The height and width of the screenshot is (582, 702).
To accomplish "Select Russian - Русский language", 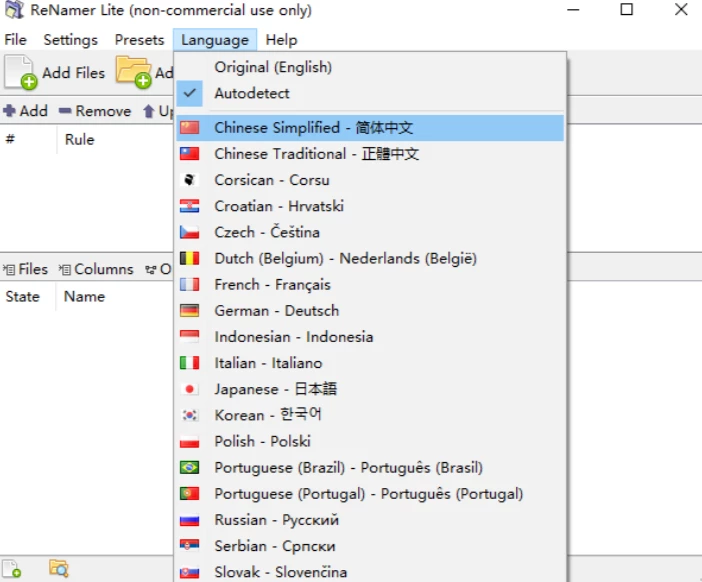I will 370,520.
